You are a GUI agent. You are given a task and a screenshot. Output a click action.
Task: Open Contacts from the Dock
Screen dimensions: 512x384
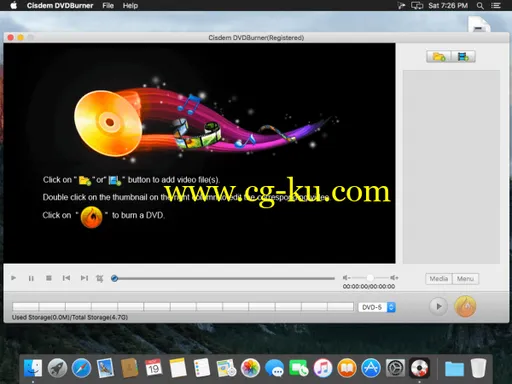pos(129,368)
